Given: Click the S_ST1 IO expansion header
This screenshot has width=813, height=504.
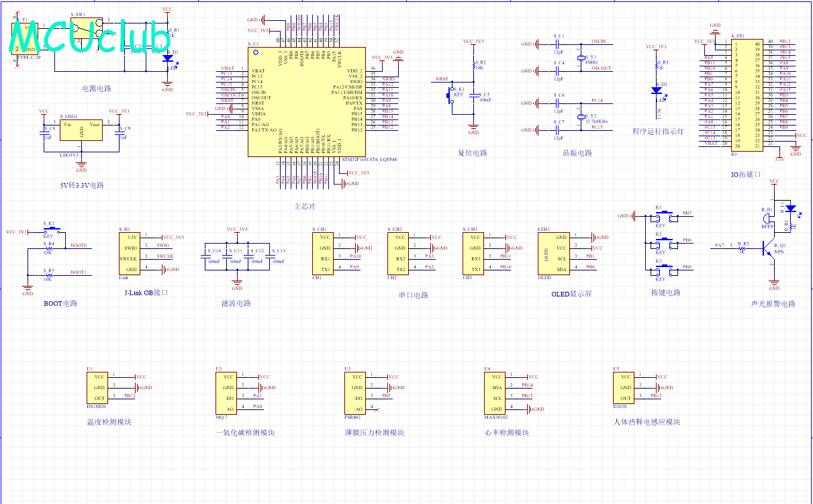Looking at the screenshot, I should click(747, 95).
